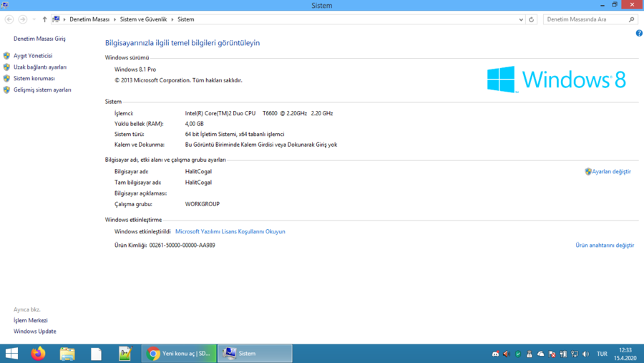Open Action Center flag tray icon
This screenshot has height=363, width=644.
[552, 354]
